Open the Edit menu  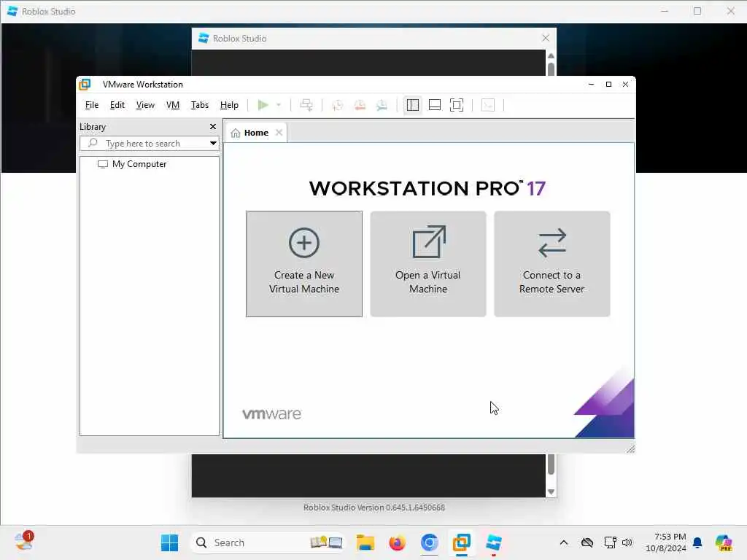coord(117,105)
